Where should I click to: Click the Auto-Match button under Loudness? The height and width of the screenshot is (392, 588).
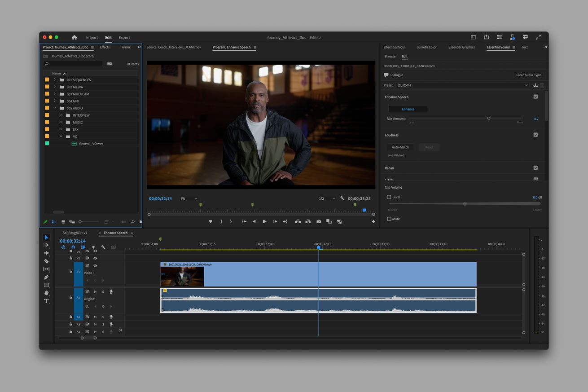pyautogui.click(x=400, y=147)
